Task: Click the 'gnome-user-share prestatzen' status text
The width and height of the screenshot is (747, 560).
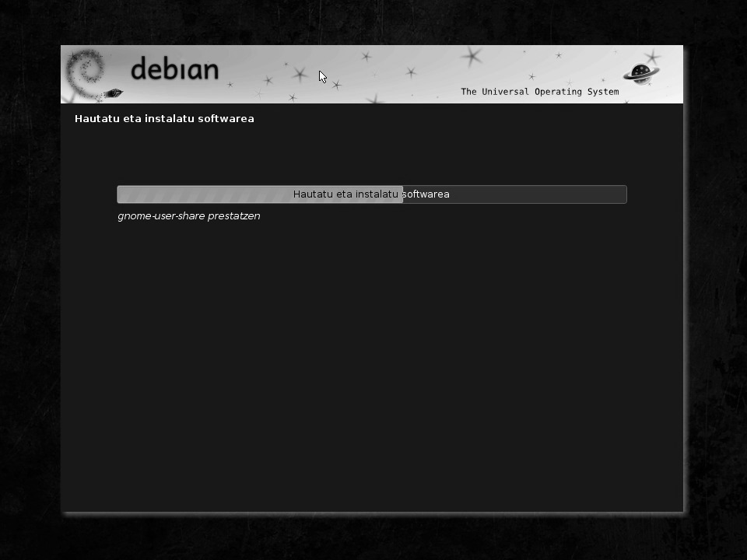Action: coord(189,216)
